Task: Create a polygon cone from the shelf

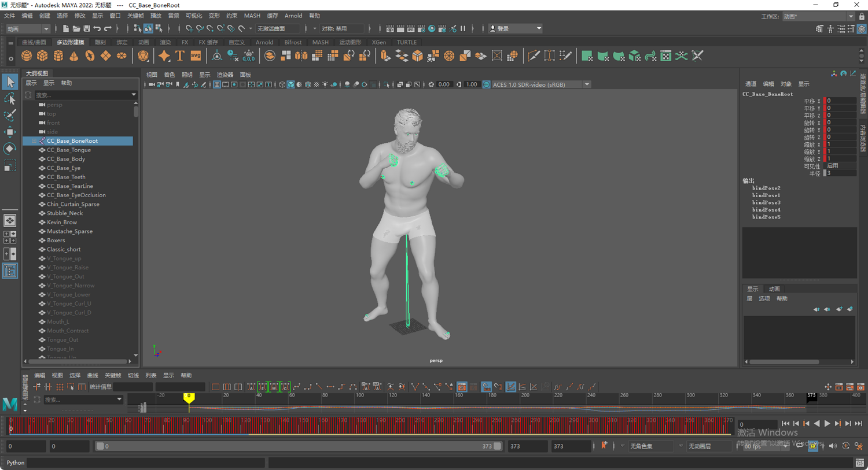Action: pos(74,55)
